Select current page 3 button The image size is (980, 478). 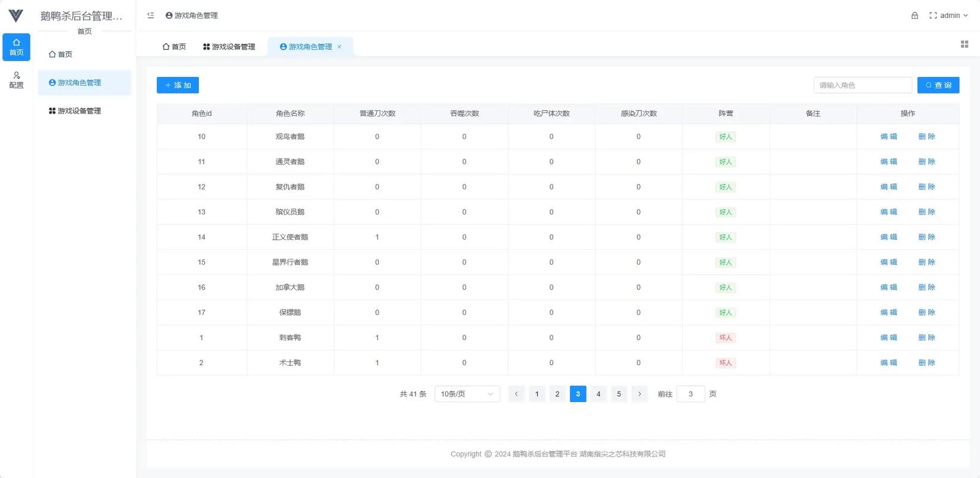(578, 394)
